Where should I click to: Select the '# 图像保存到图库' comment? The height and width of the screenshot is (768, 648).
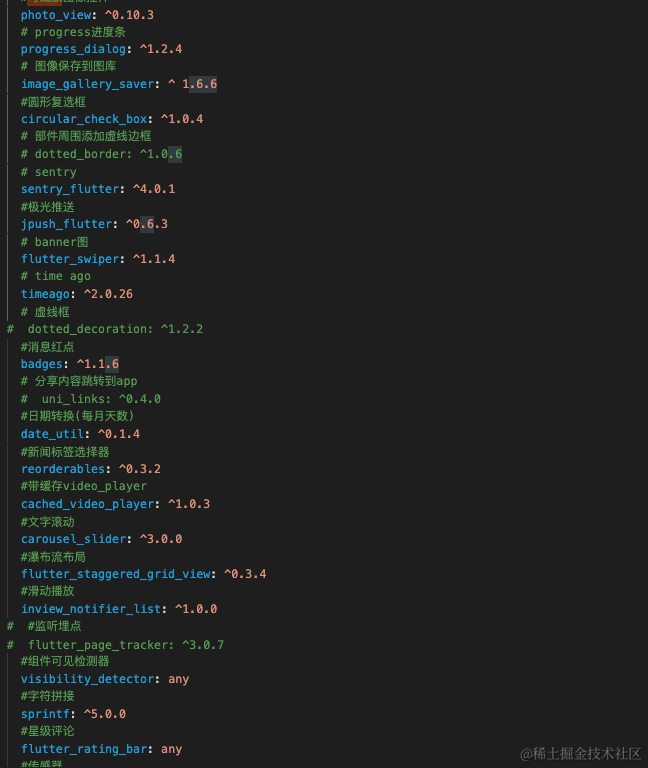[68, 66]
